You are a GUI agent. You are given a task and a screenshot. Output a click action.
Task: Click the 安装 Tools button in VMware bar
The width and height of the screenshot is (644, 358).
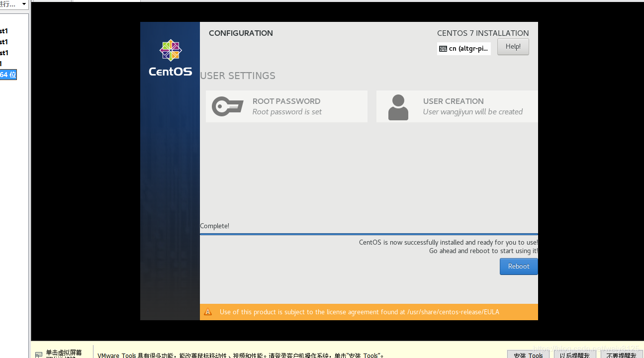pos(528,355)
